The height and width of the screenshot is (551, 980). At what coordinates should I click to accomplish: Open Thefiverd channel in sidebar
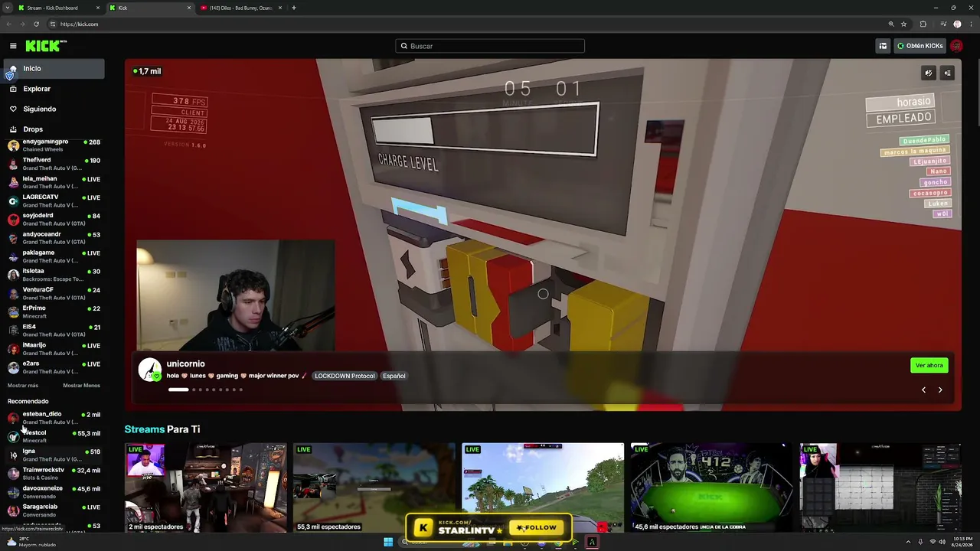coord(54,164)
